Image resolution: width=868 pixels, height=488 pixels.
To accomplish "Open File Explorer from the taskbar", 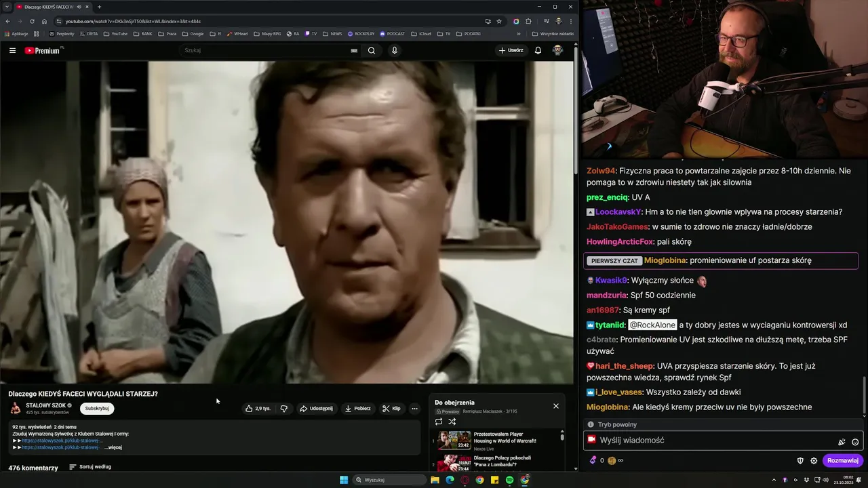I will pyautogui.click(x=435, y=480).
